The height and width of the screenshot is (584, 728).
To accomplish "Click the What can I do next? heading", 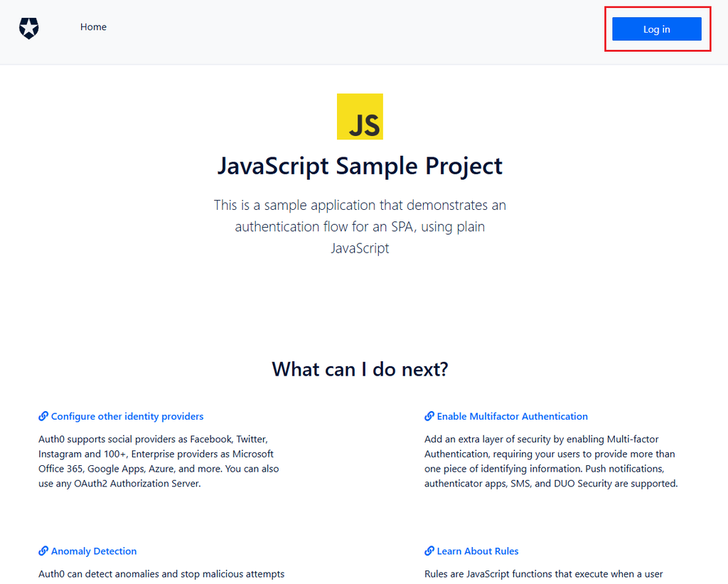I will coord(360,369).
